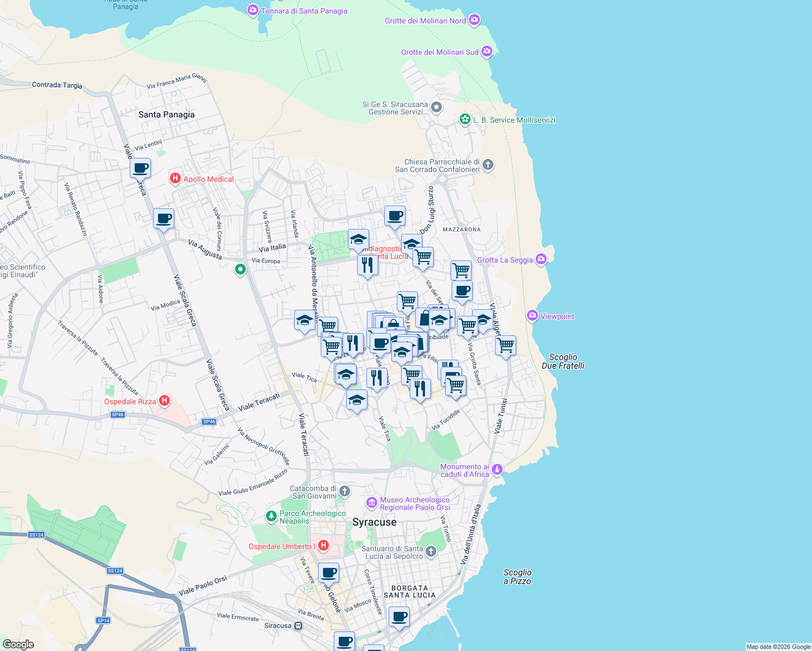Open the L. B. Service Multiservizi marker
The image size is (812, 651).
click(x=465, y=119)
